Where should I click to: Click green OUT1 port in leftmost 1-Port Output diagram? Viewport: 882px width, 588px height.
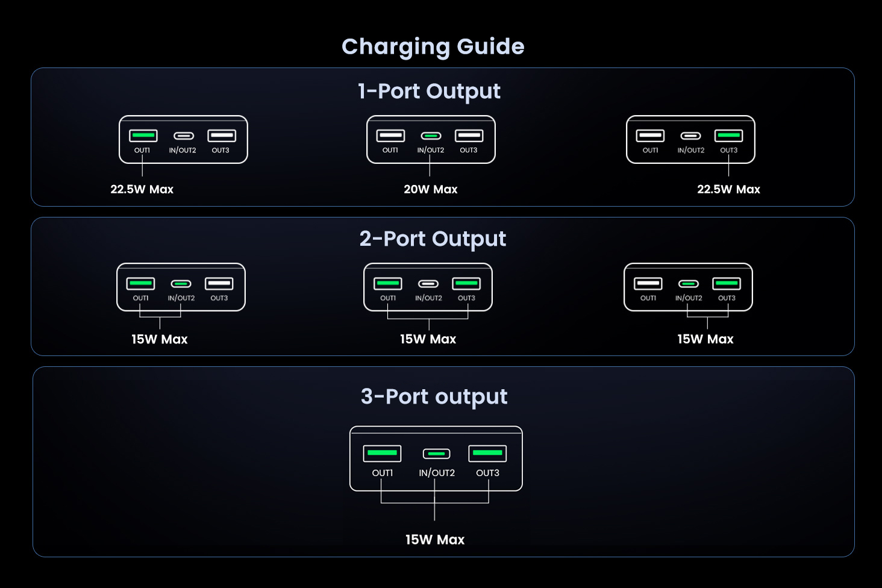coord(143,136)
